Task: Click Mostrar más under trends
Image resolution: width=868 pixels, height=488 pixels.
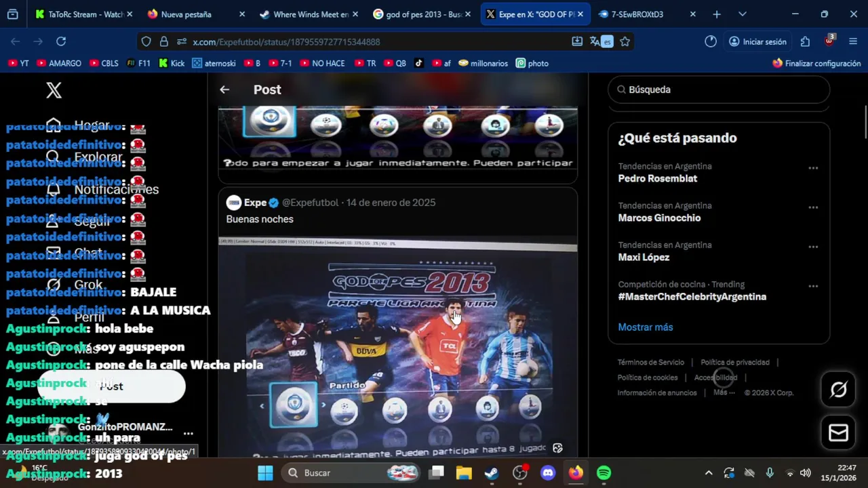Action: click(646, 327)
